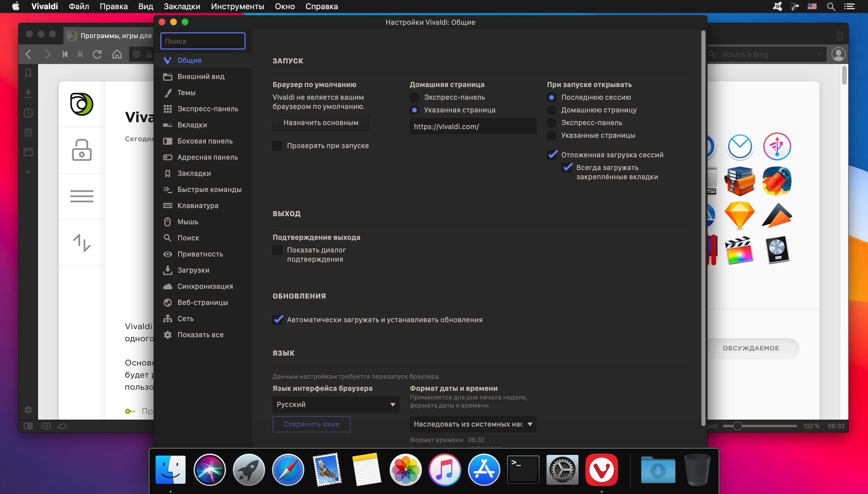868x494 pixels.
Task: Click the settings window scrollbar
Action: click(703, 228)
